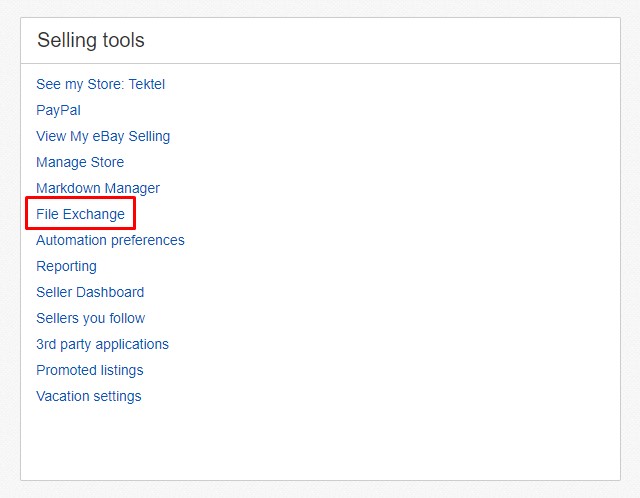
Task: Open 3rd party applications link
Action: pos(102,345)
